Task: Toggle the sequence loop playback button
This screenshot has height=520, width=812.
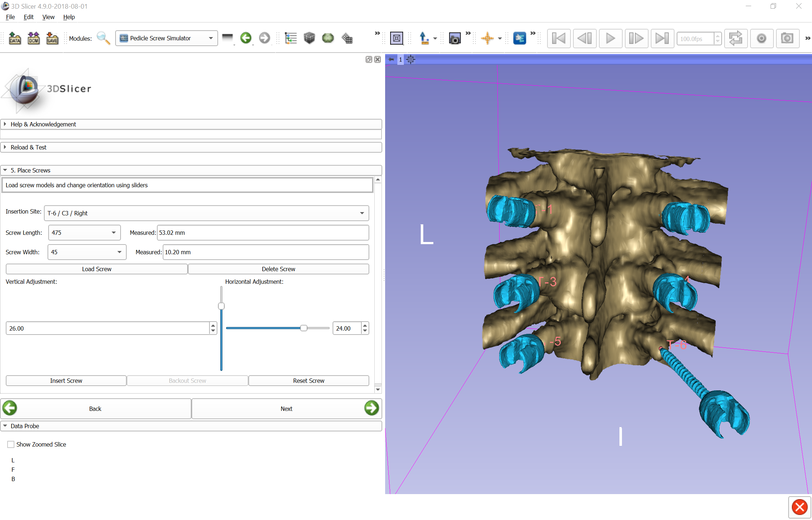Action: point(735,38)
